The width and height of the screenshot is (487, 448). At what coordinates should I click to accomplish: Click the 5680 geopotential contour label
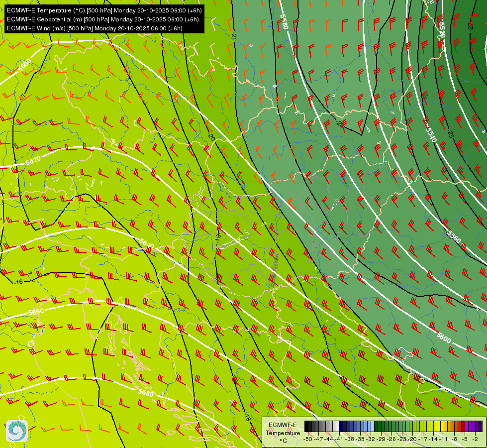pyautogui.click(x=146, y=393)
